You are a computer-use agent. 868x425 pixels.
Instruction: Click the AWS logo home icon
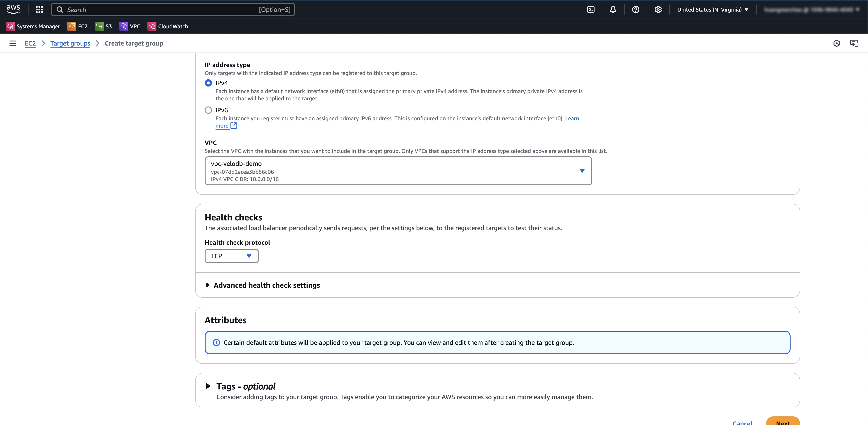[14, 9]
